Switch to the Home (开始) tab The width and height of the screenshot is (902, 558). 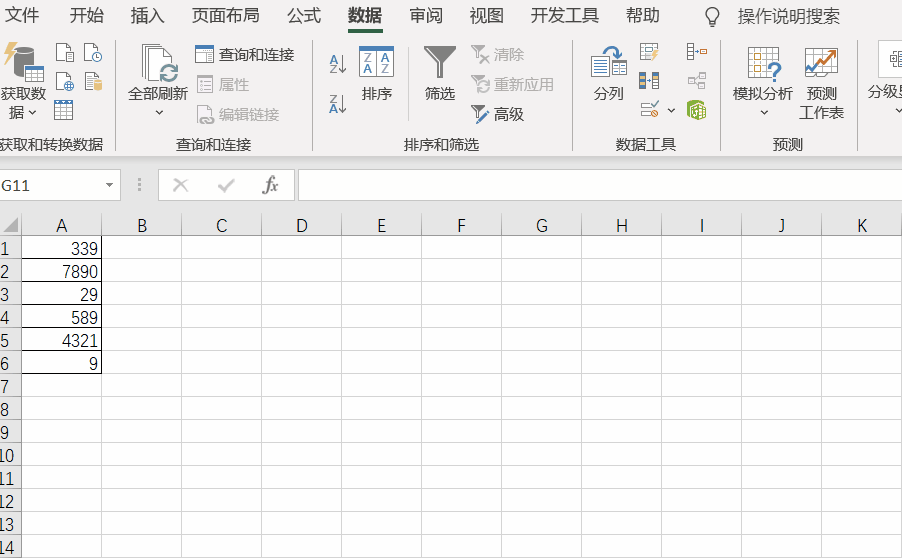click(x=87, y=16)
